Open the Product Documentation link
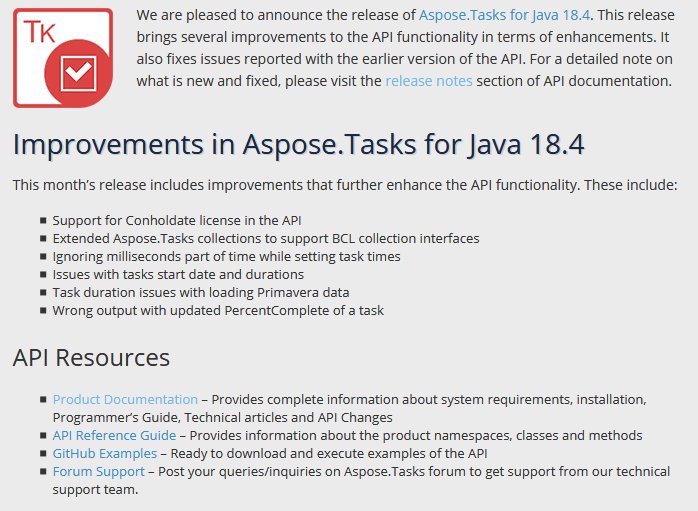 (x=125, y=399)
